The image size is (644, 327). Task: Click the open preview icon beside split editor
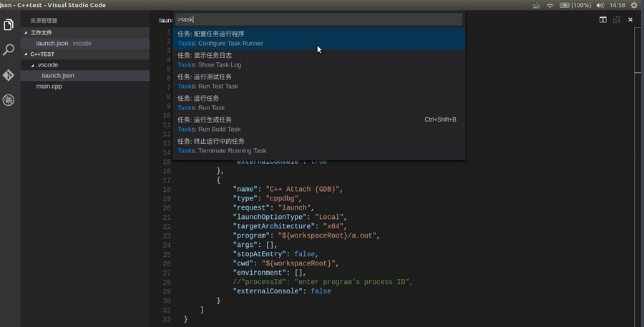click(617, 20)
